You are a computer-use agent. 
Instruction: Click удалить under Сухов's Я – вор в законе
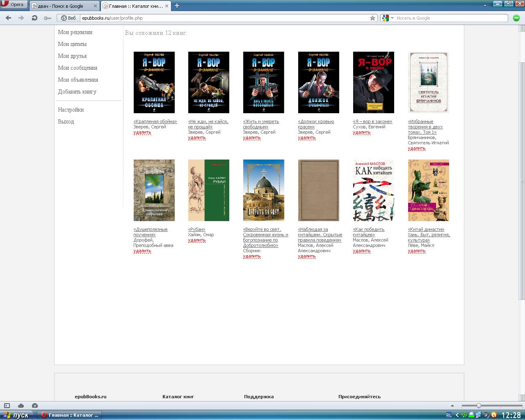[362, 132]
